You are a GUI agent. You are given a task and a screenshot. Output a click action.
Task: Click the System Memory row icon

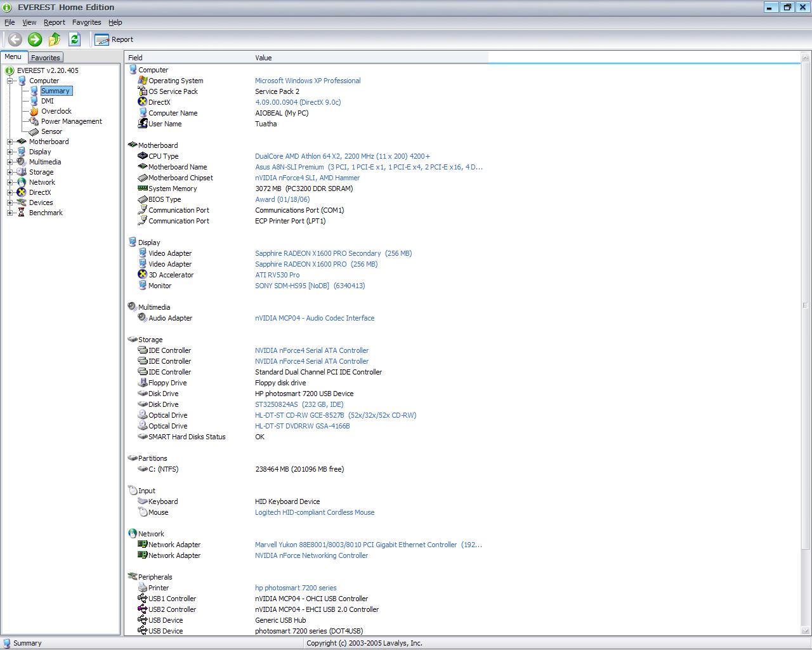(x=143, y=189)
